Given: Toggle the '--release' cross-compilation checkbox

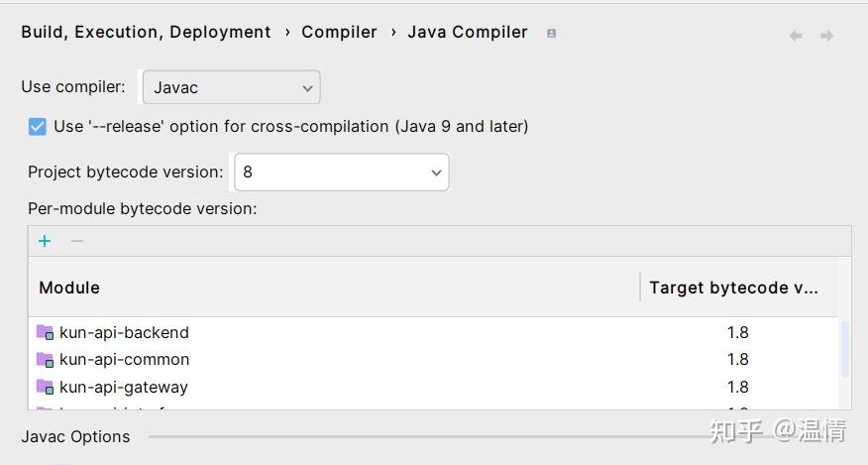Looking at the screenshot, I should click(38, 126).
